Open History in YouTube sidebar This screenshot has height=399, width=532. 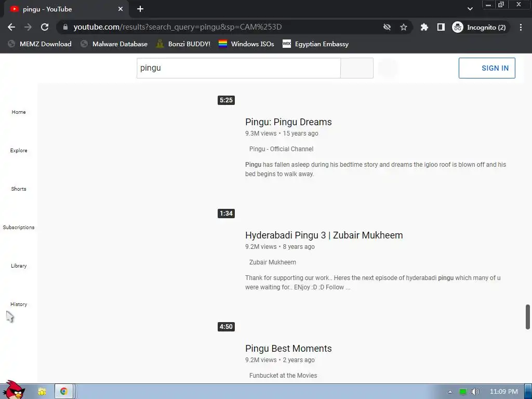(19, 304)
